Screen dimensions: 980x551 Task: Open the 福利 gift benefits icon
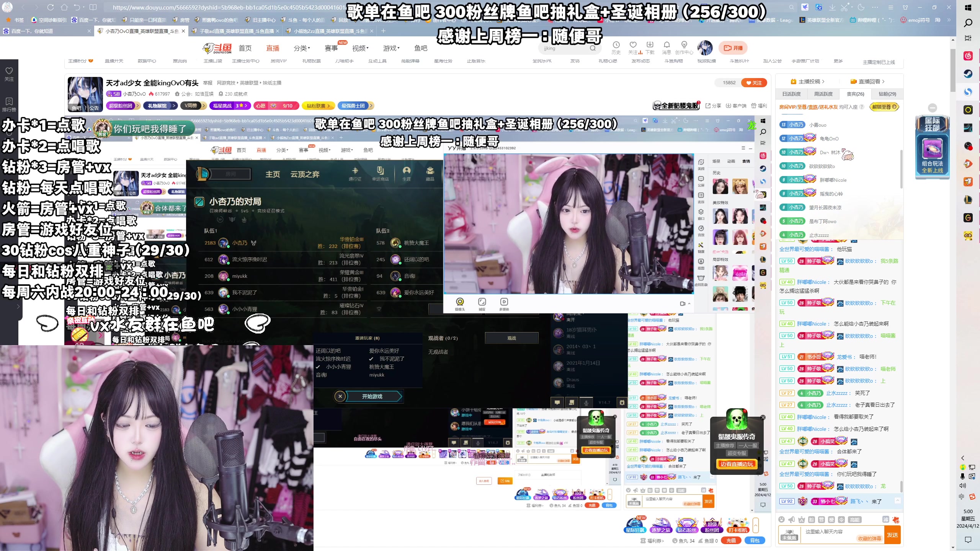759,106
